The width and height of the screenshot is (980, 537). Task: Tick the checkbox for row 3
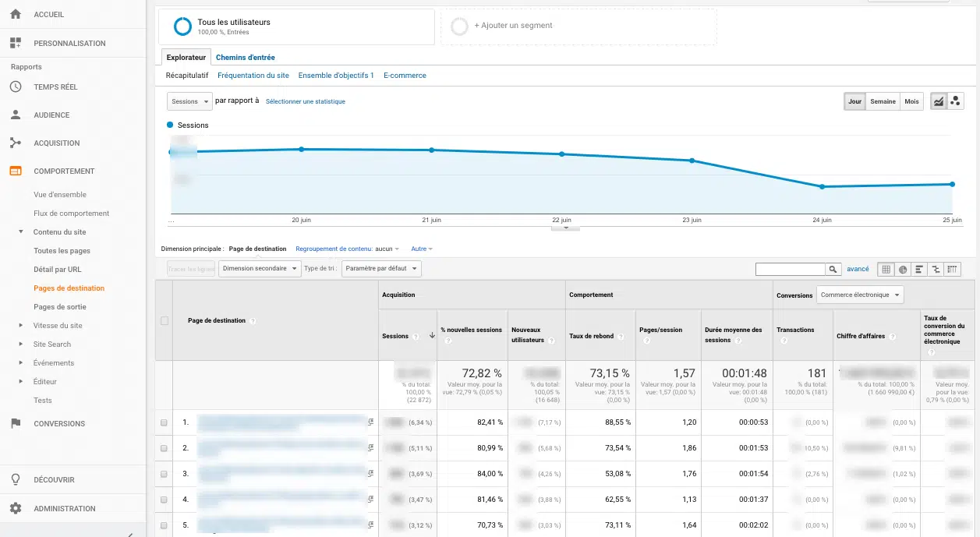pos(164,474)
